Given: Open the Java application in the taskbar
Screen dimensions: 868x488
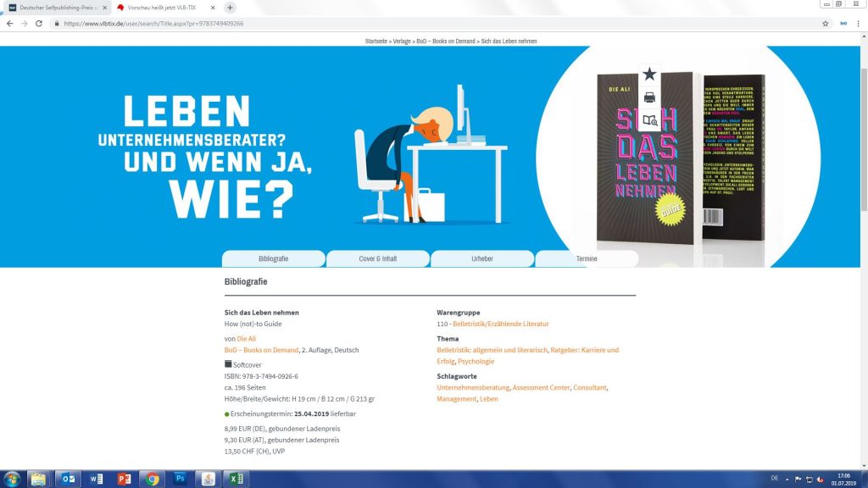Looking at the screenshot, I should click(209, 480).
